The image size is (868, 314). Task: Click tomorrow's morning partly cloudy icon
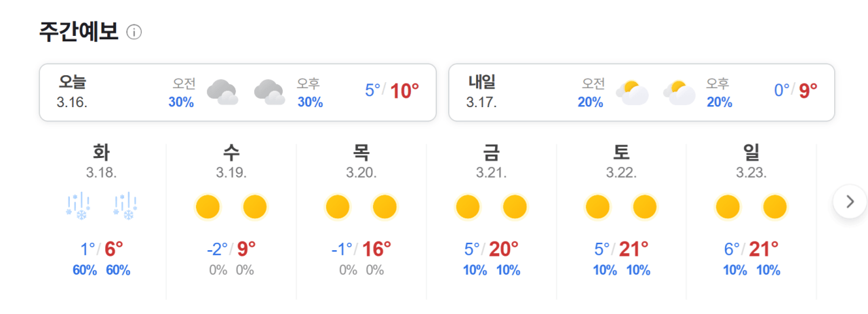(x=632, y=92)
